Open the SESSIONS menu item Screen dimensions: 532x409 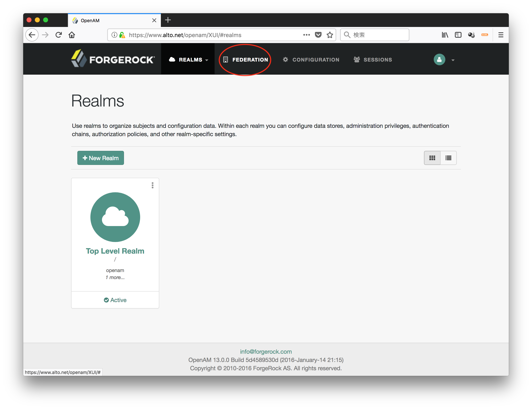[378, 60]
